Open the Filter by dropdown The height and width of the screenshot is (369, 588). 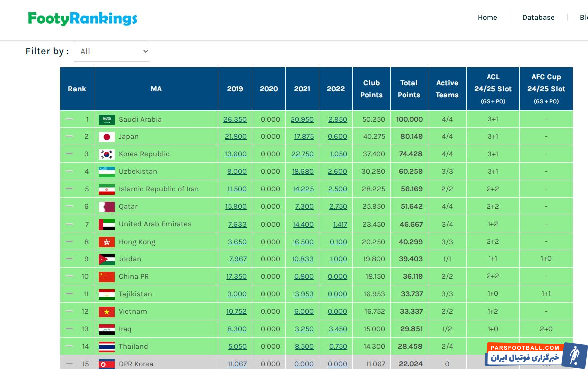[112, 51]
